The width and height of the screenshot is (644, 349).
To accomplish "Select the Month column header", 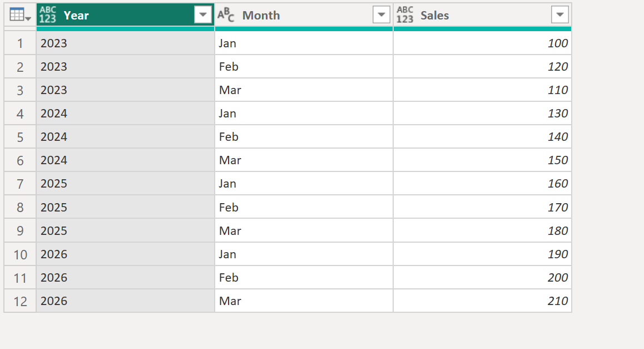I will coord(261,15).
